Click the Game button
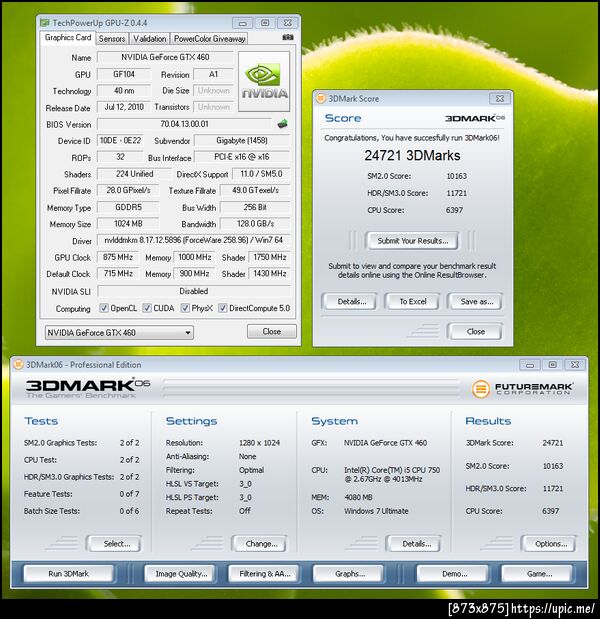The height and width of the screenshot is (619, 600). (539, 574)
